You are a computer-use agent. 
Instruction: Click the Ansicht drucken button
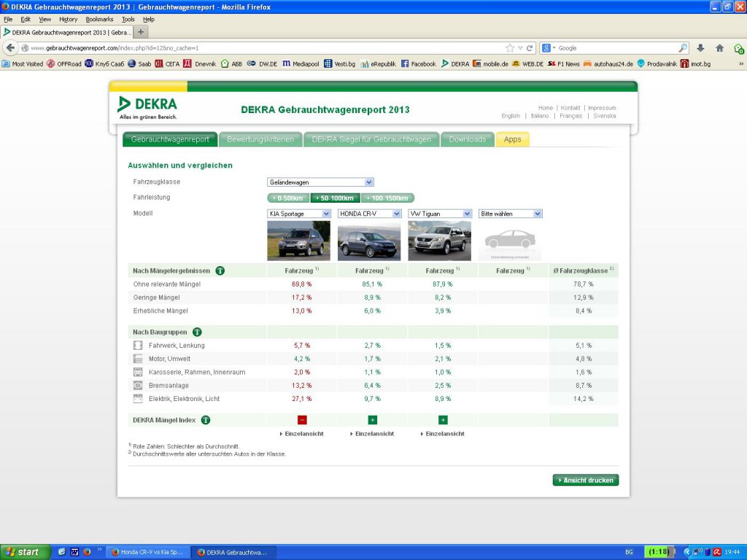pos(586,480)
